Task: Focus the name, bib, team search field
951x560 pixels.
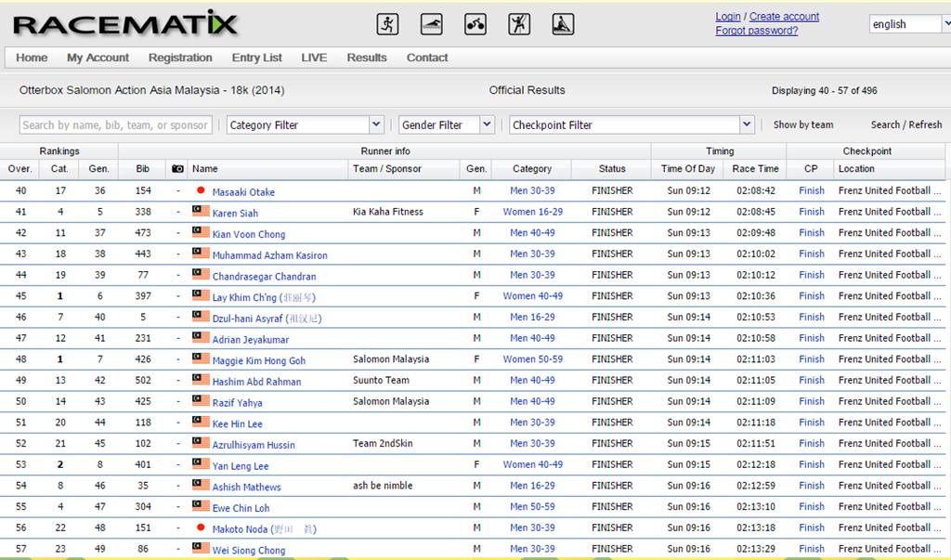Action: pyautogui.click(x=116, y=125)
